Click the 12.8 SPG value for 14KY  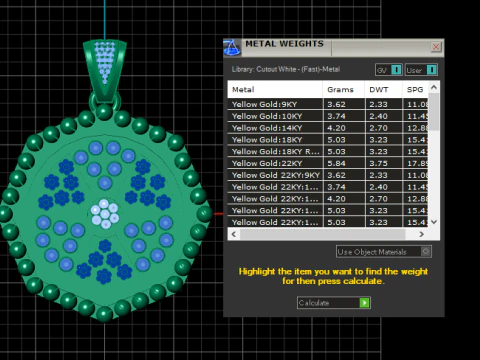pyautogui.click(x=417, y=128)
